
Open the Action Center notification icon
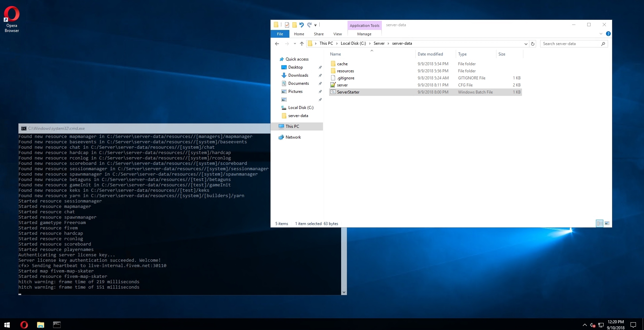tap(633, 325)
